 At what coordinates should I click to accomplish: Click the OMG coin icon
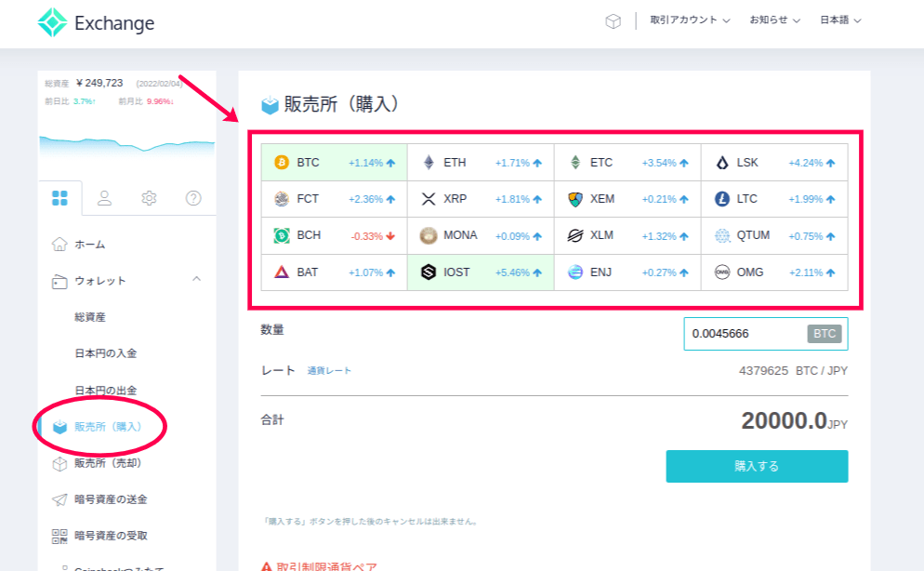click(x=722, y=272)
